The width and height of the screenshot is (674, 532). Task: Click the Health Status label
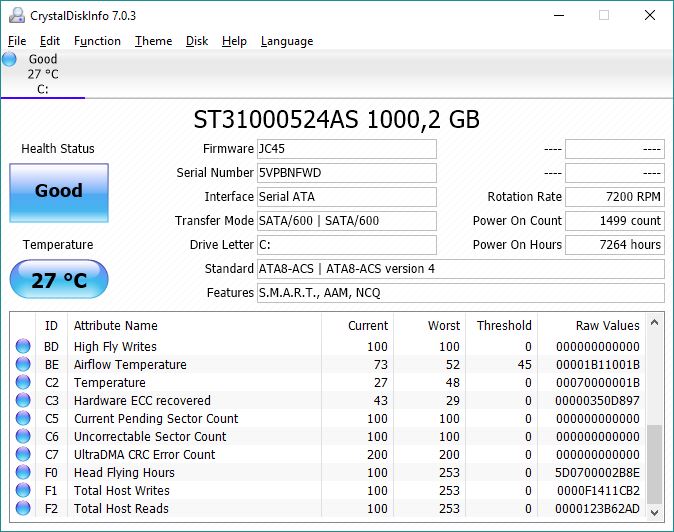(x=58, y=149)
